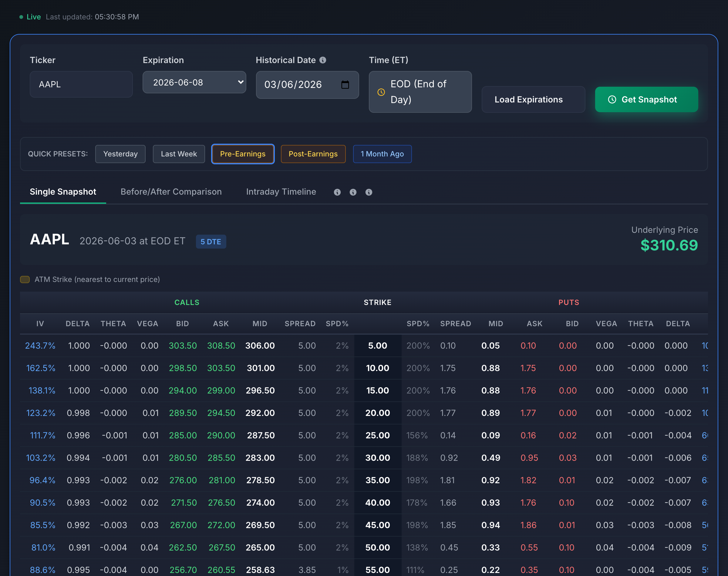Click the puts VEGA column header
This screenshot has height=576, width=728.
pyautogui.click(x=606, y=324)
